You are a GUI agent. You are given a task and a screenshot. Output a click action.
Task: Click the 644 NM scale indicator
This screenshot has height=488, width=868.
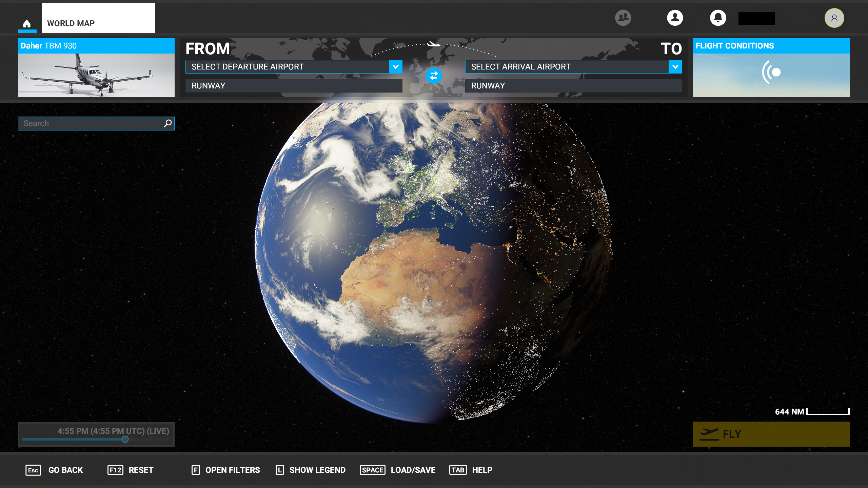coord(812,412)
